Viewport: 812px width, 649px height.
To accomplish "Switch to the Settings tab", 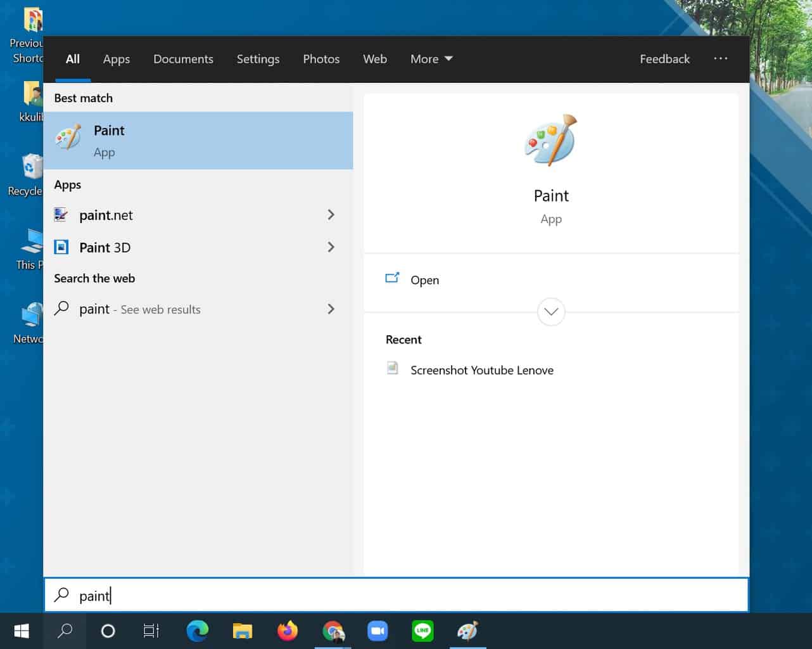I will (x=258, y=59).
